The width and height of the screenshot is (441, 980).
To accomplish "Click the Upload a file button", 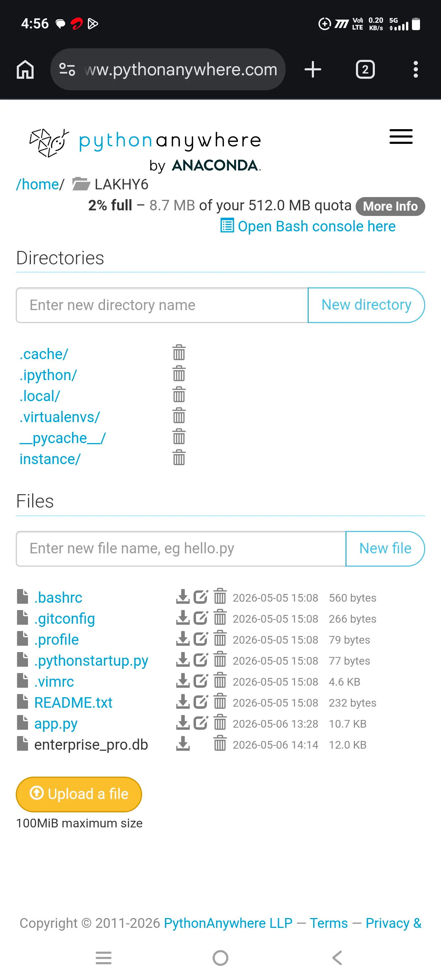I will (79, 794).
